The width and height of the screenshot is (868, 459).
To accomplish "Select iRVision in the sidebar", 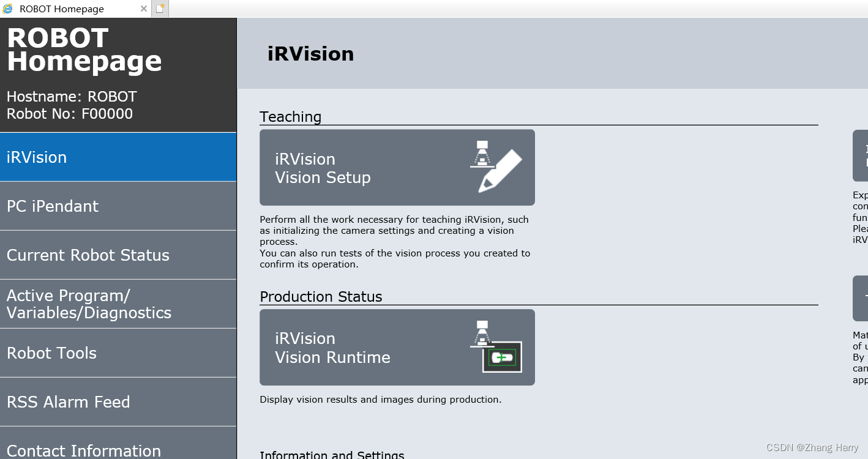I will click(118, 157).
